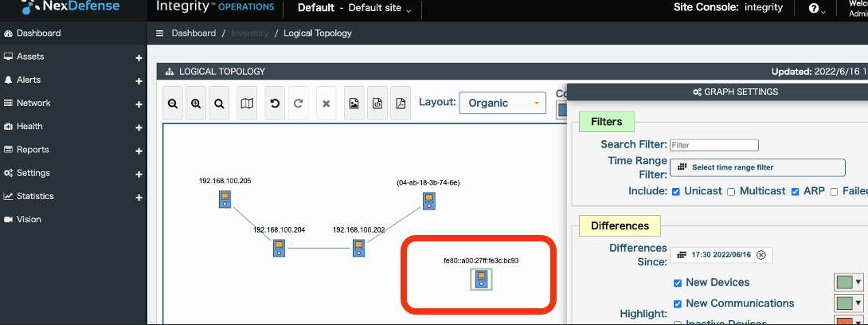The image size is (868, 325).
Task: Open Alerts in the sidebar
Action: click(x=29, y=80)
